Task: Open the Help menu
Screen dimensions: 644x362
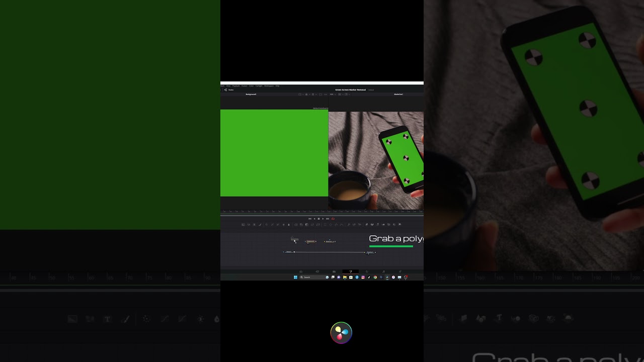Action: tap(278, 86)
